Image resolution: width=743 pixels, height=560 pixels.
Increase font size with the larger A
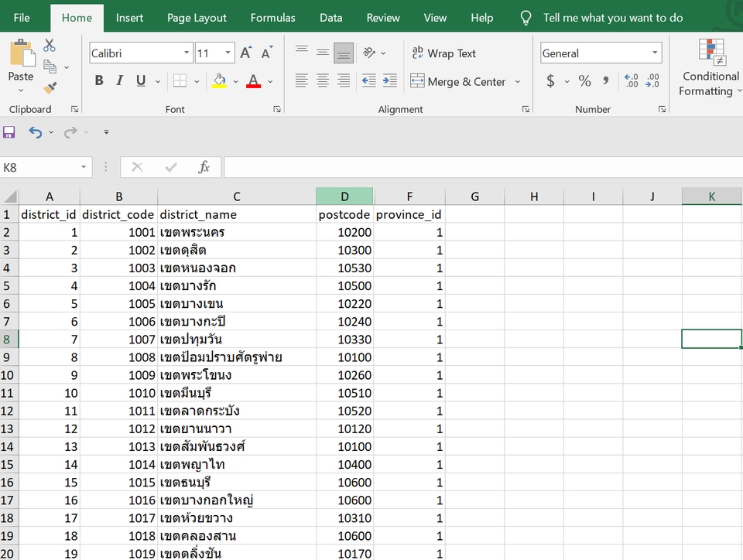tap(246, 53)
